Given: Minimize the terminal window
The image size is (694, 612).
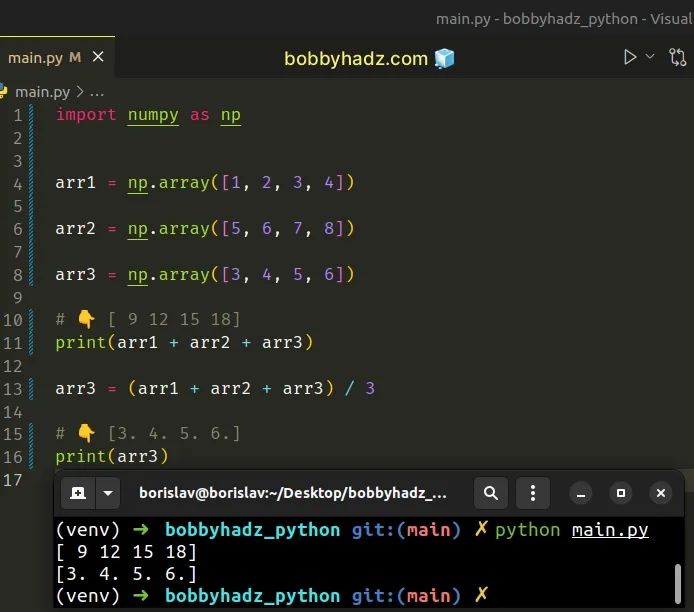Looking at the screenshot, I should (x=581, y=493).
